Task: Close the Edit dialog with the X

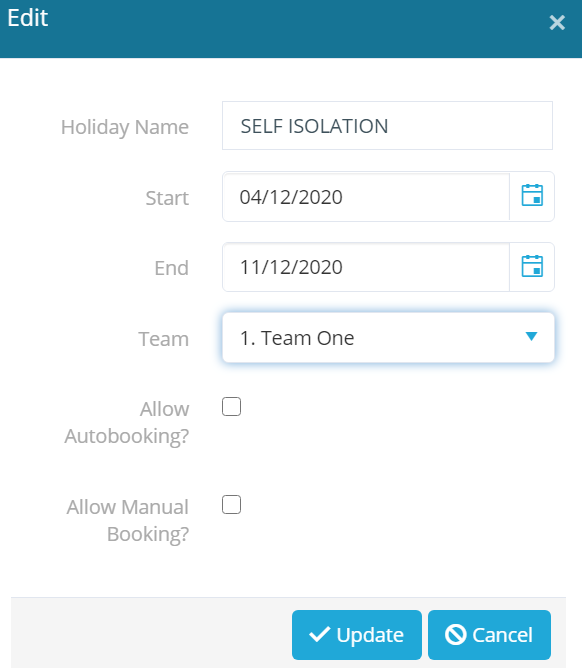Action: click(x=557, y=23)
